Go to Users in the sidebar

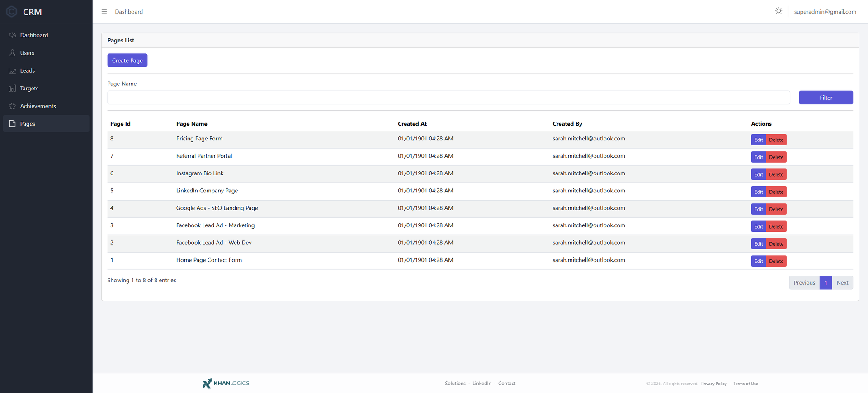tap(46, 53)
